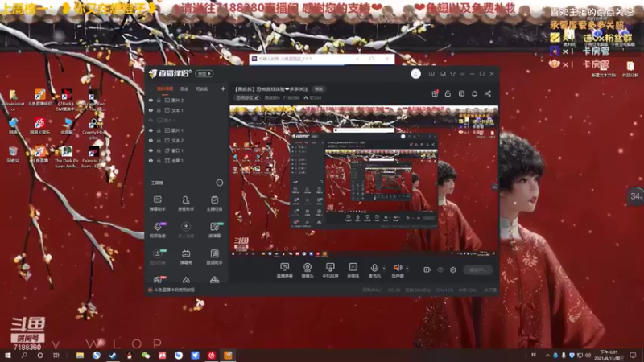The image size is (644, 362).
Task: Launch the 视频连麦 tool
Action: point(157,230)
